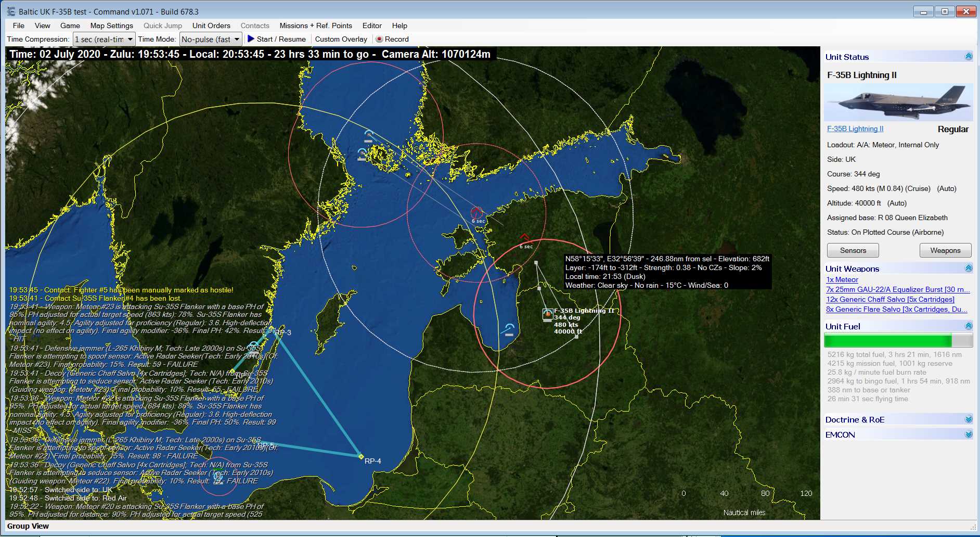980x537 pixels.
Task: Select the unit inside the small pink circle in southern Baltic
Action: [x=218, y=476]
